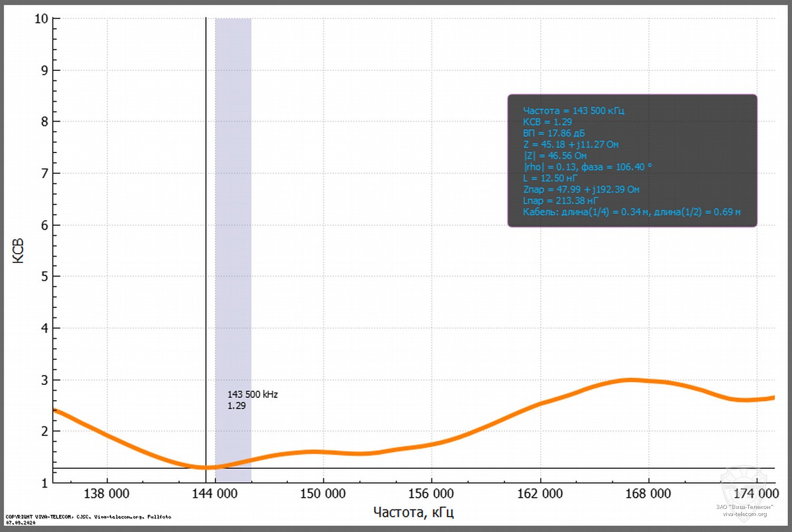Click the 'Кабель: длина(1/4)' cable length line
Screen dimensions: 792x532
click(x=631, y=212)
